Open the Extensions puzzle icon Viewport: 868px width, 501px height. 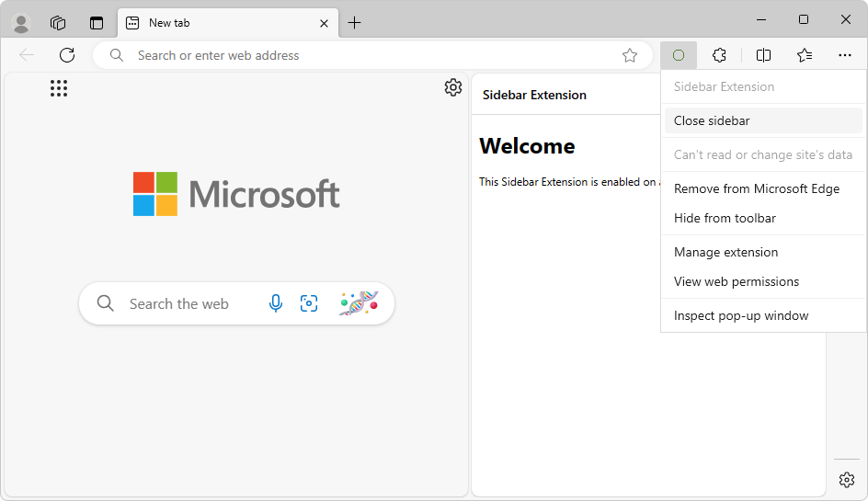pyautogui.click(x=719, y=55)
